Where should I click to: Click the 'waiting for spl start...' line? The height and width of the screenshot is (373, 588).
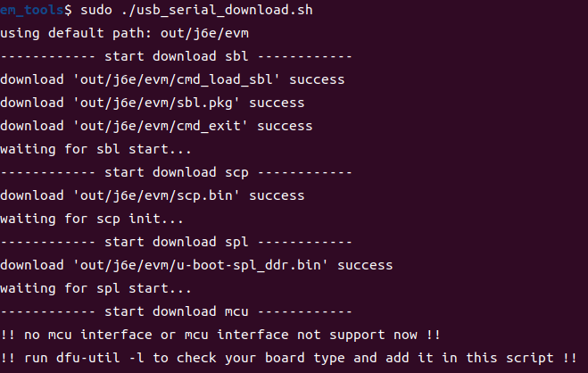(x=95, y=288)
